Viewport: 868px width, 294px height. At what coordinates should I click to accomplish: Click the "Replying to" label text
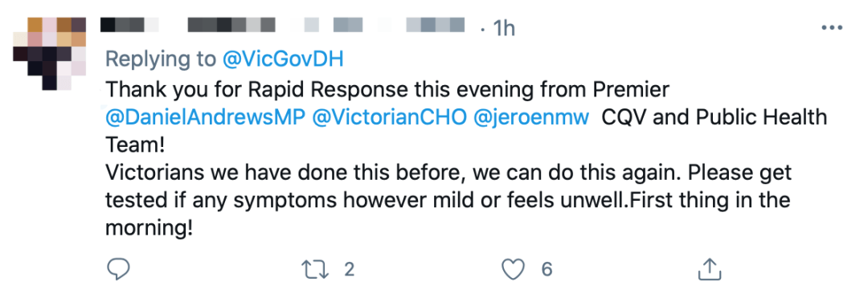(161, 59)
